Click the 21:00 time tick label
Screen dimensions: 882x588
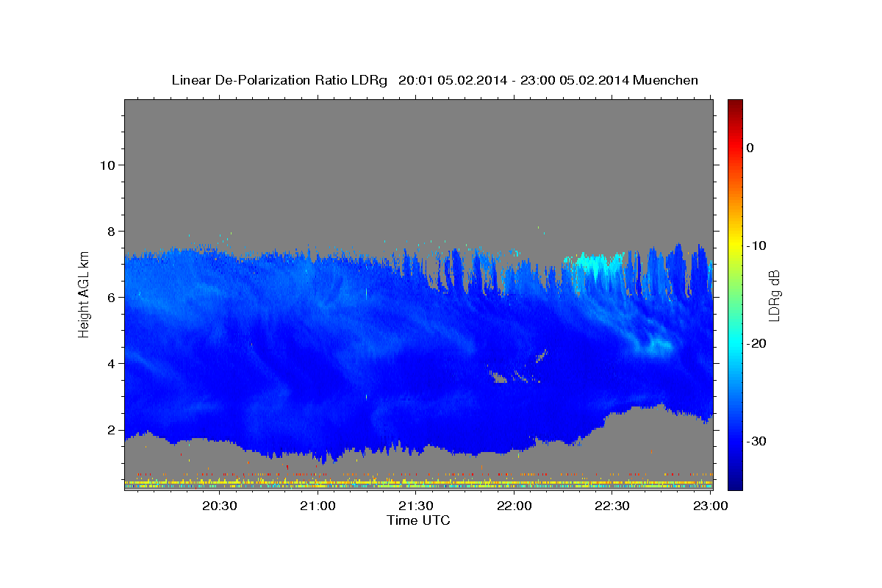click(318, 506)
